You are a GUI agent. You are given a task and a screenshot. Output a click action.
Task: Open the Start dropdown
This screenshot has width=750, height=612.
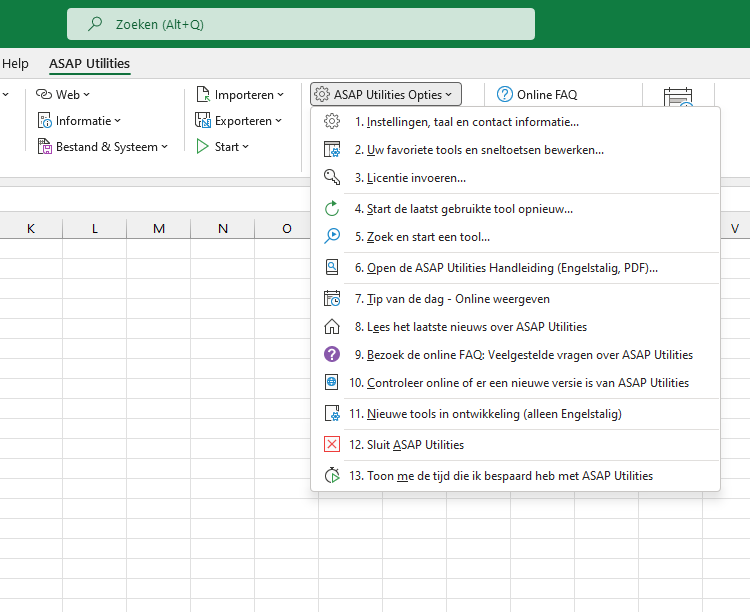click(x=245, y=147)
